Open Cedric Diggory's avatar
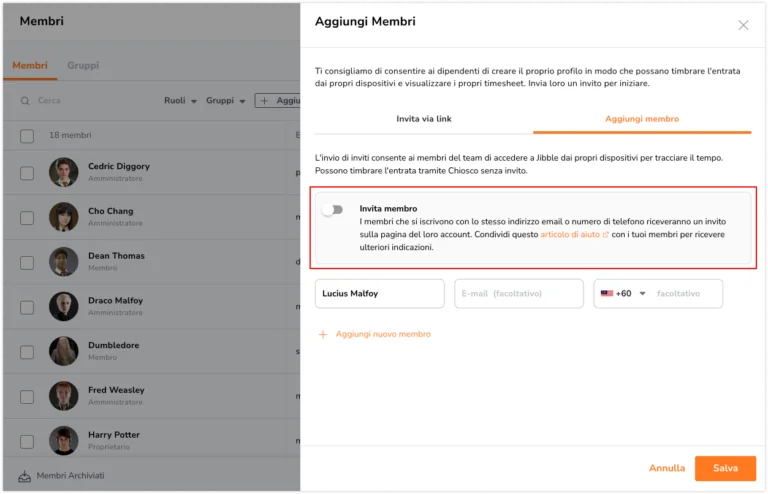Viewport: 768px width, 494px height. click(64, 172)
